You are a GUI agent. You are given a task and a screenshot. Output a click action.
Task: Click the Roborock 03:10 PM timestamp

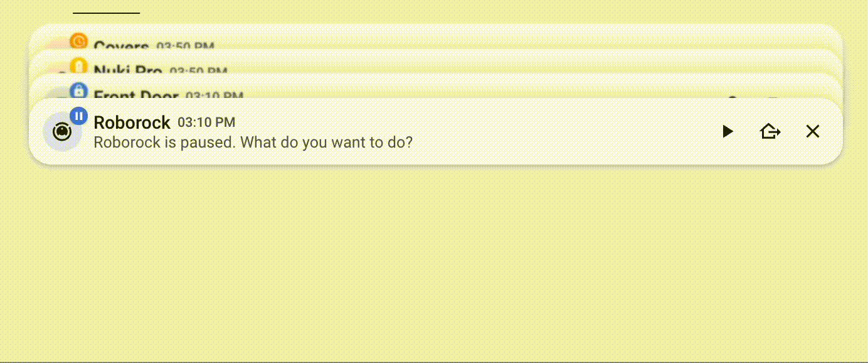[206, 122]
